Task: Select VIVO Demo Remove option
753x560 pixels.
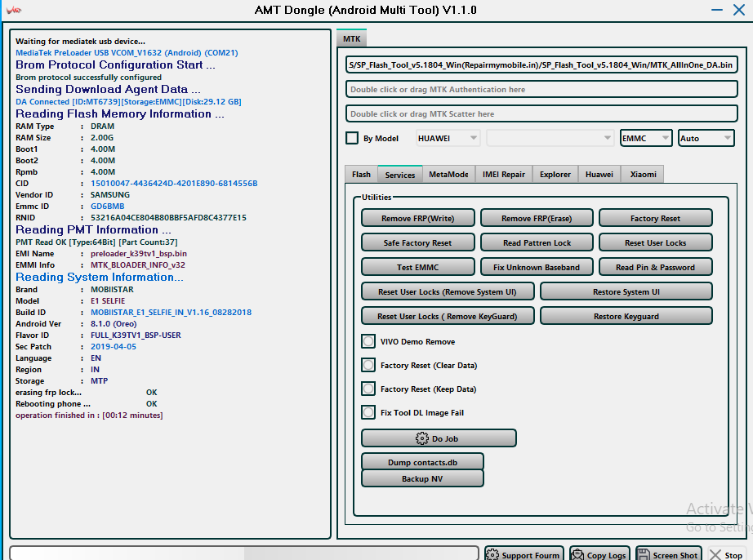Action: pyautogui.click(x=368, y=342)
